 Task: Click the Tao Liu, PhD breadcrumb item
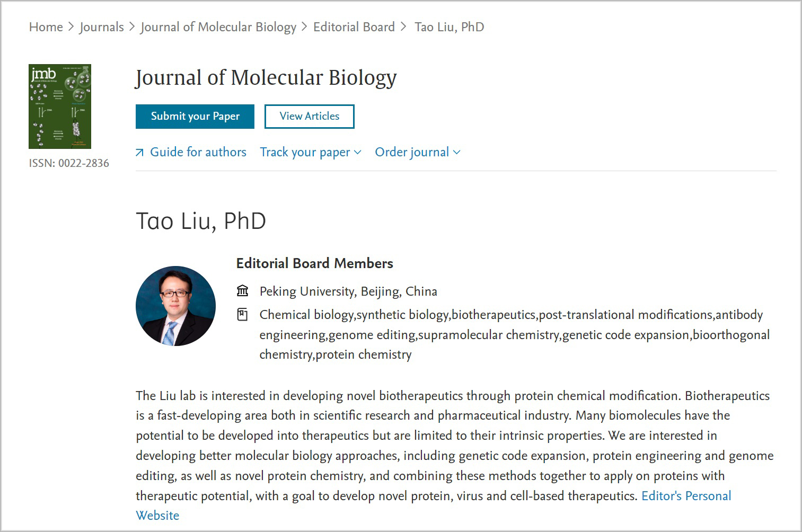449,27
